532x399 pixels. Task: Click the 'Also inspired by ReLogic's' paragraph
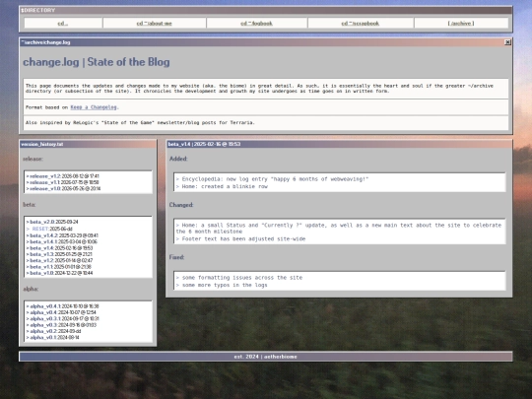tap(140, 122)
